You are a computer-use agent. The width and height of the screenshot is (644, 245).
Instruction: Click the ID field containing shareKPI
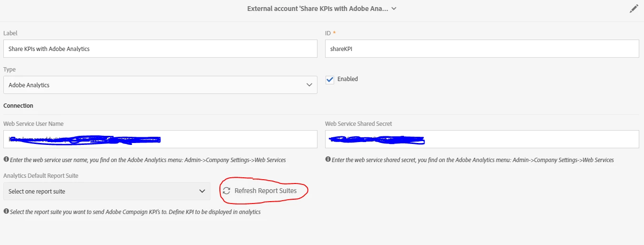(482, 49)
